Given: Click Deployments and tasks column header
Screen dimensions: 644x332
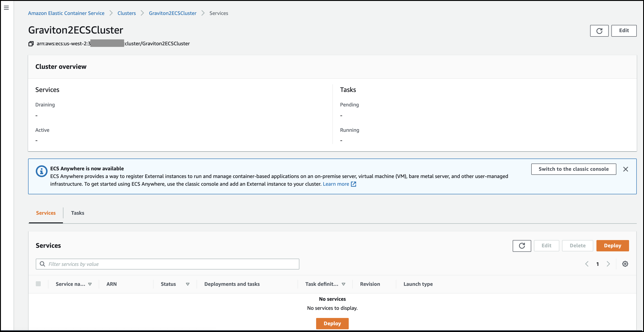Looking at the screenshot, I should click(x=232, y=284).
